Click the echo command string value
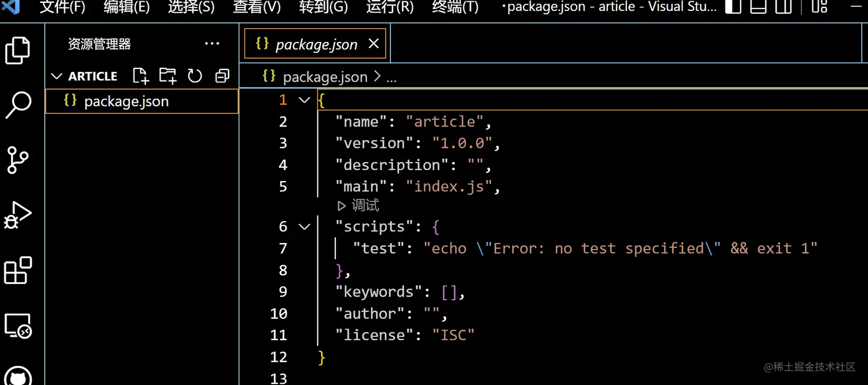The height and width of the screenshot is (385, 868). point(621,248)
